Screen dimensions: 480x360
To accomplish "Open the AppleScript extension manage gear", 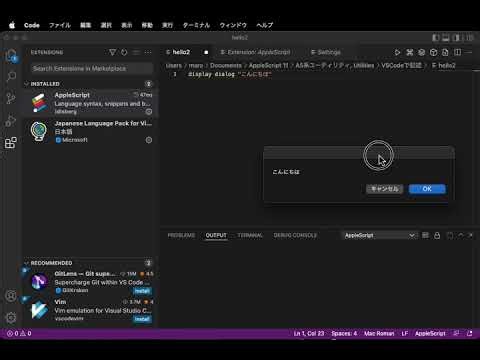I will pos(149,112).
